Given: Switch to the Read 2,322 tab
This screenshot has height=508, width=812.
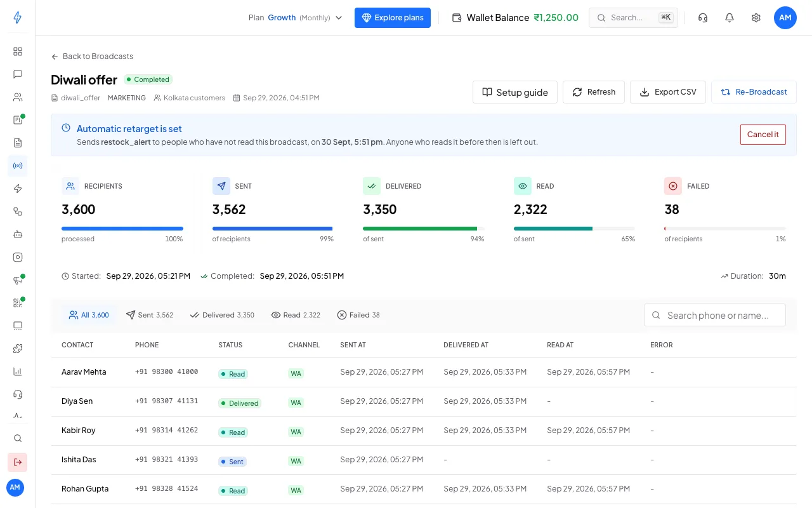Looking at the screenshot, I should click(296, 315).
